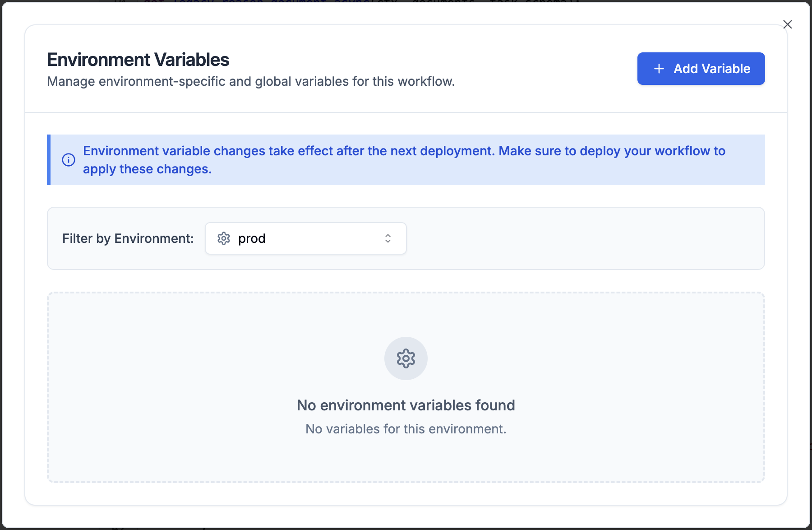Click 'No variables for this environment.' text
Screen dimensions: 812x530
click(x=406, y=429)
